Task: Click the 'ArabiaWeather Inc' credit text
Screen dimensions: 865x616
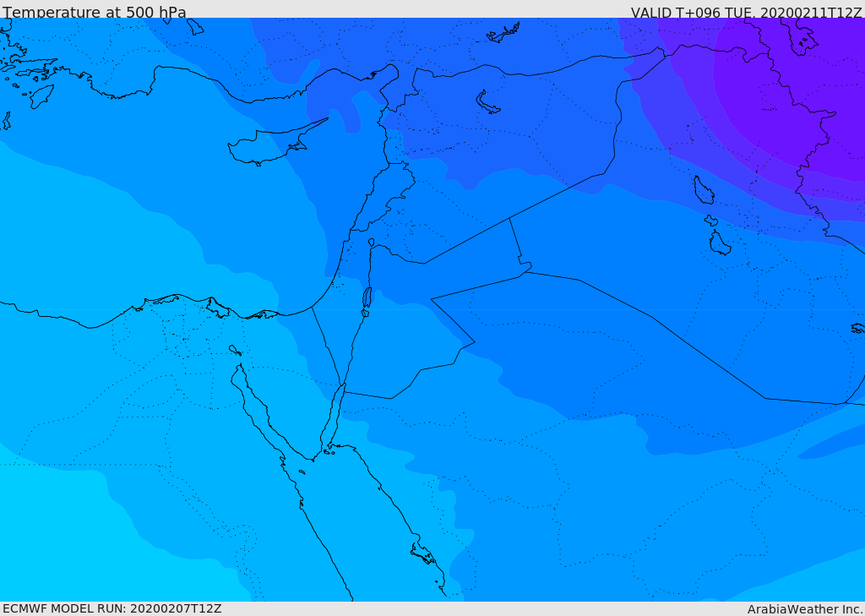Action: 805,609
